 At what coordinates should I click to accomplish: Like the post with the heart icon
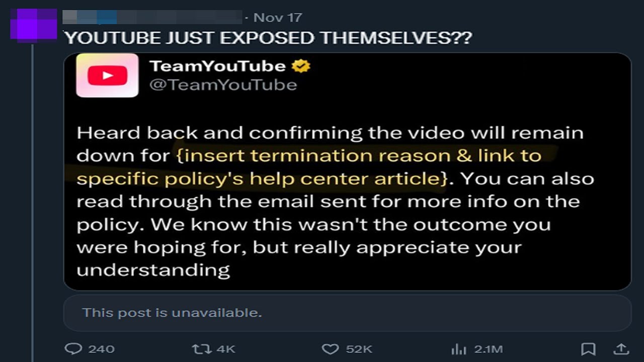[x=330, y=348]
